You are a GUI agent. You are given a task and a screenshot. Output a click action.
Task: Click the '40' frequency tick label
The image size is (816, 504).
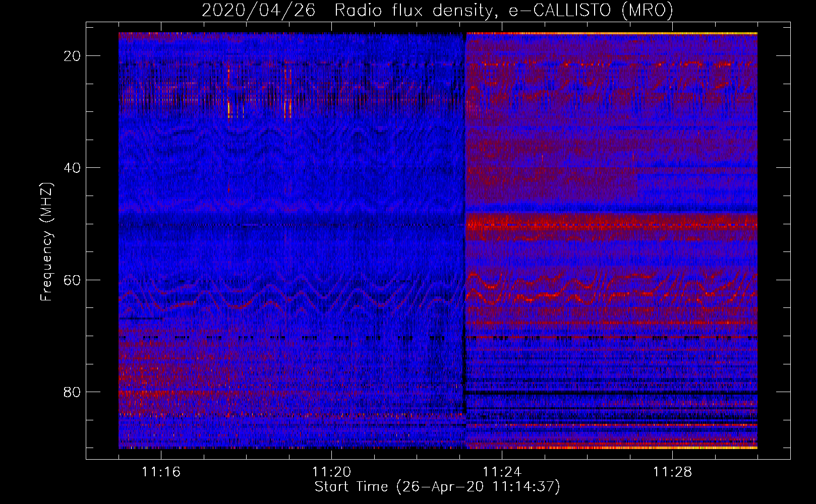click(73, 168)
